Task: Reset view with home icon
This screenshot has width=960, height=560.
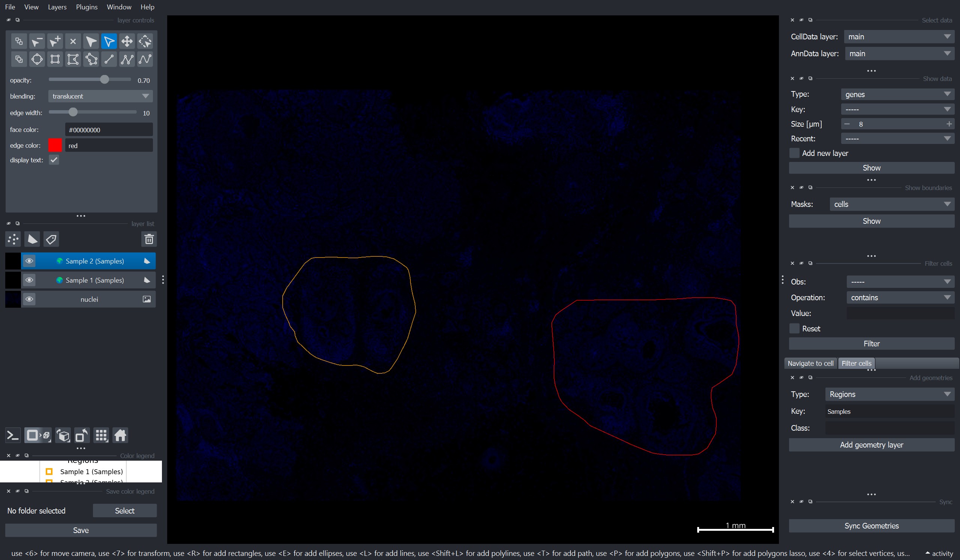Action: tap(120, 436)
